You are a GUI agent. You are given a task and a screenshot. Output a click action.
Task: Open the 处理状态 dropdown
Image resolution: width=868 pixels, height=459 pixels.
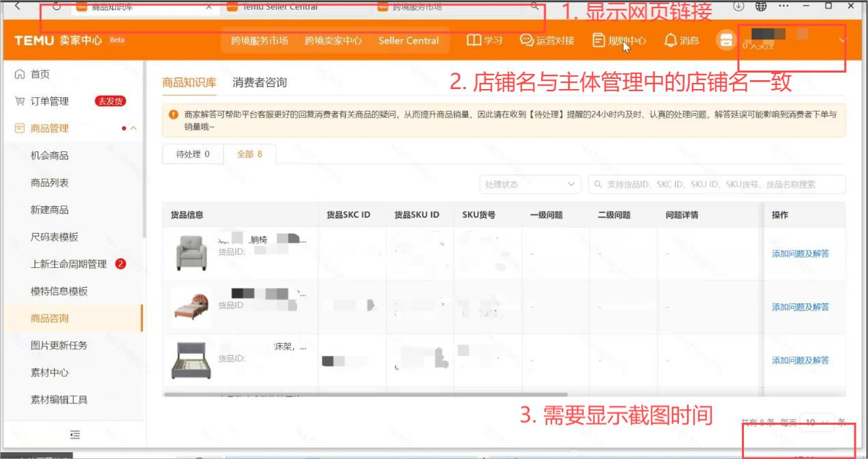tap(530, 184)
